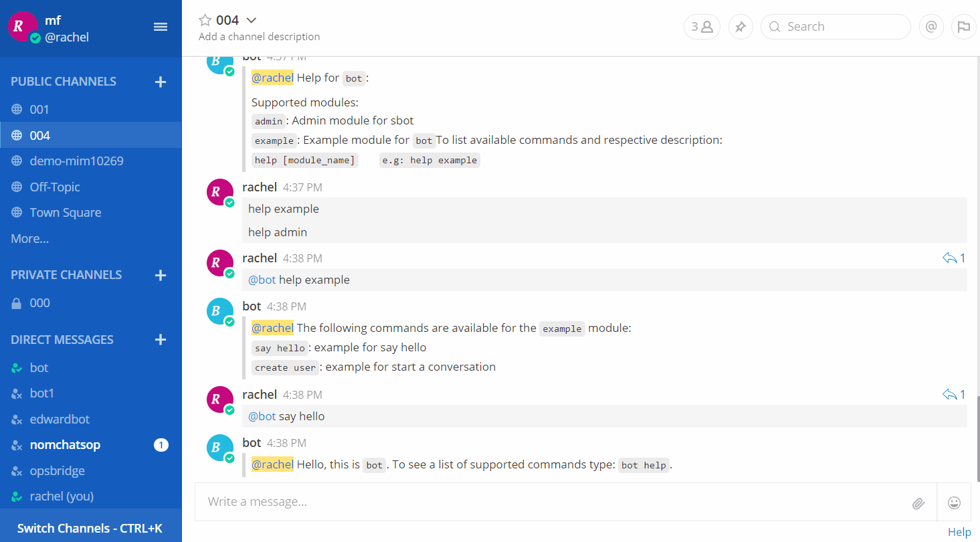Click rachel's avatar on 4:37 PM message
This screenshot has width=980, height=542.
click(x=220, y=192)
